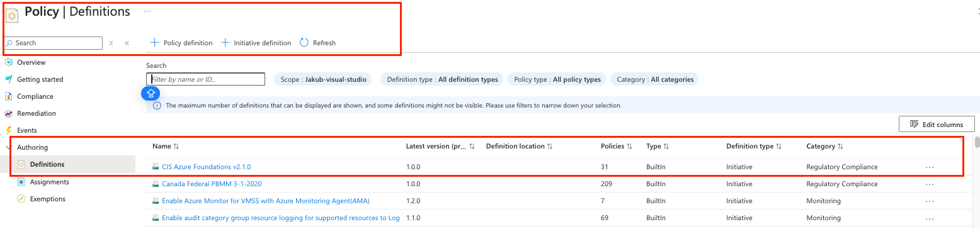Sort by the Policies column
Image resolution: width=980 pixels, height=229 pixels.
tap(617, 146)
